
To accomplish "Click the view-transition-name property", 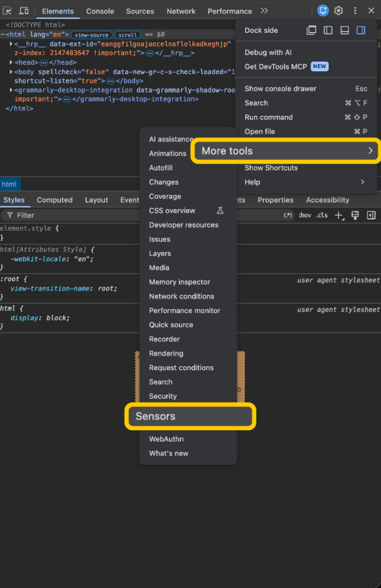I will point(50,289).
